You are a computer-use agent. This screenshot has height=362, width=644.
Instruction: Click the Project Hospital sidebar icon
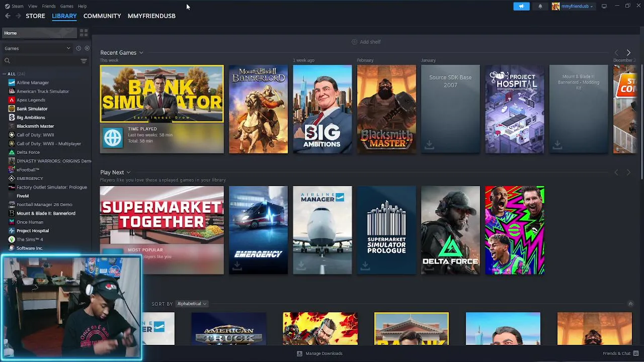[x=12, y=231]
